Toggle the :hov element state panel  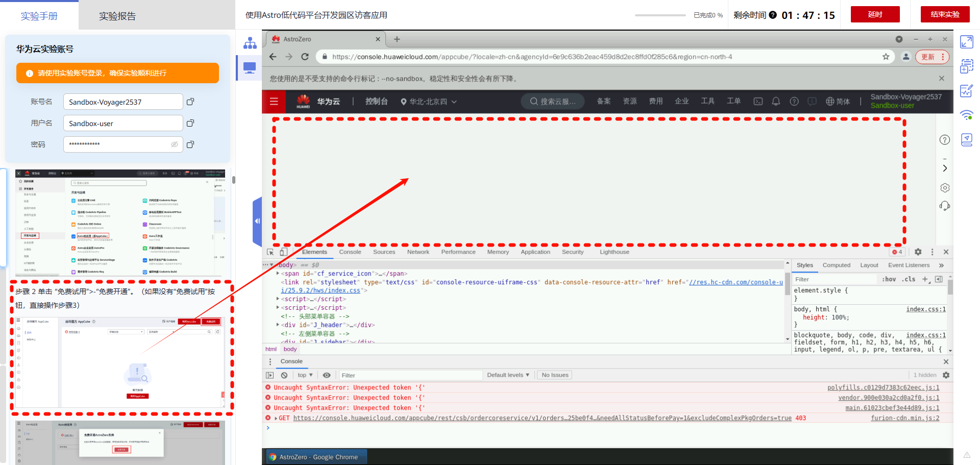889,279
